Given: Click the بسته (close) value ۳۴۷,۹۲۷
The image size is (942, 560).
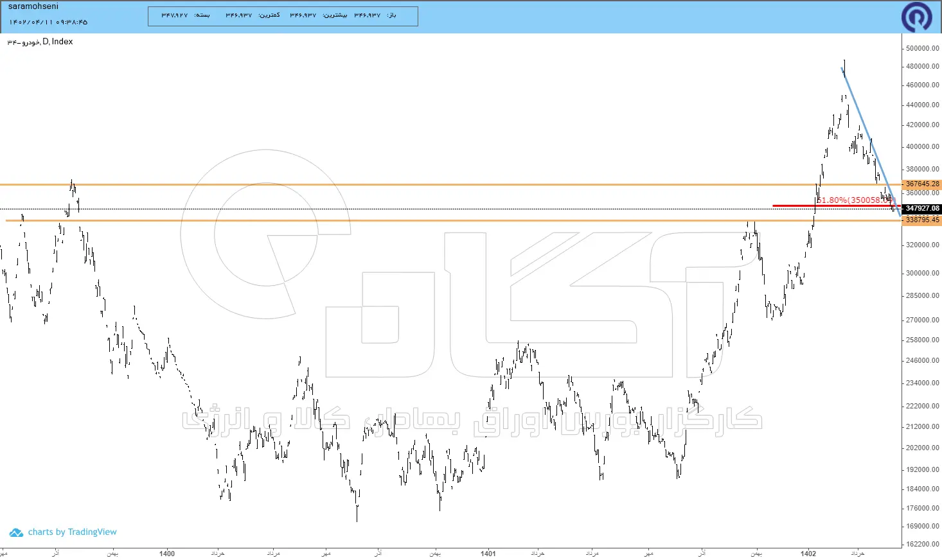Looking at the screenshot, I should pos(175,15).
